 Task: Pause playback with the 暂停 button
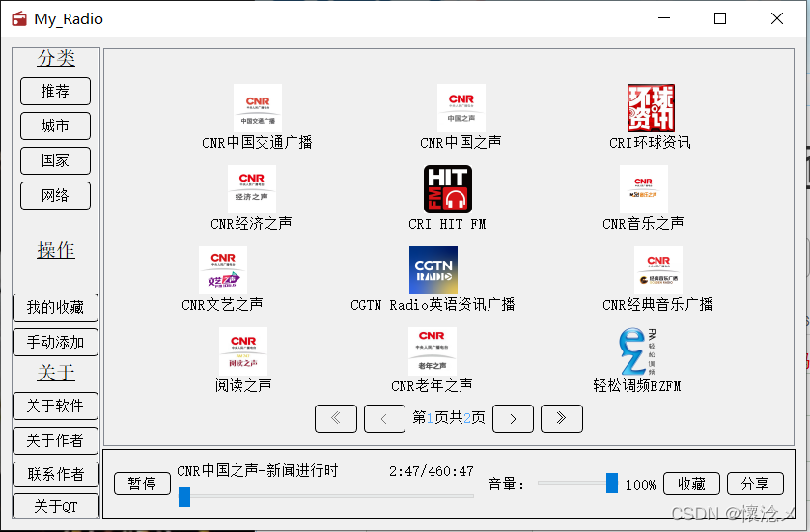click(142, 484)
